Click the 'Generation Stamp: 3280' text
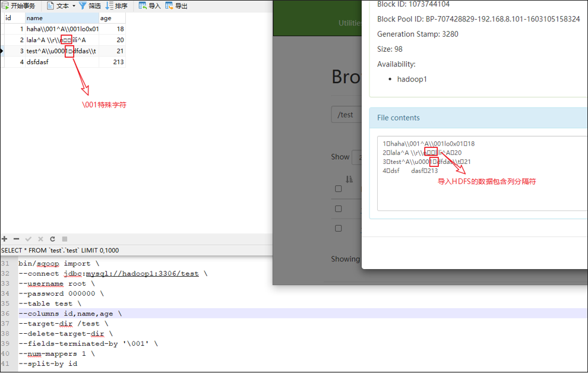 coord(418,34)
